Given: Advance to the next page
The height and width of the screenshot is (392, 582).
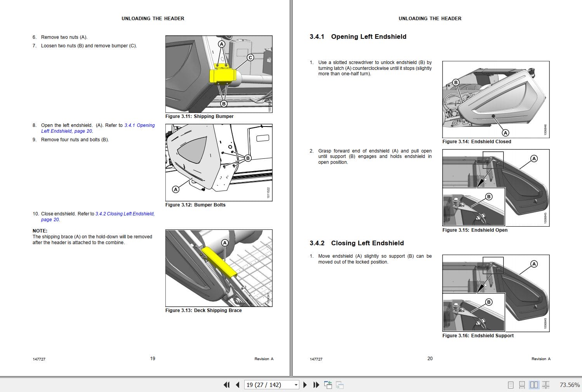Looking at the screenshot, I should 304,385.
